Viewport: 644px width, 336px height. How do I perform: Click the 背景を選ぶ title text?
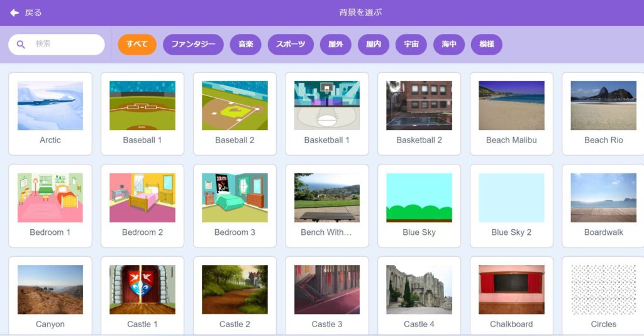pyautogui.click(x=360, y=13)
